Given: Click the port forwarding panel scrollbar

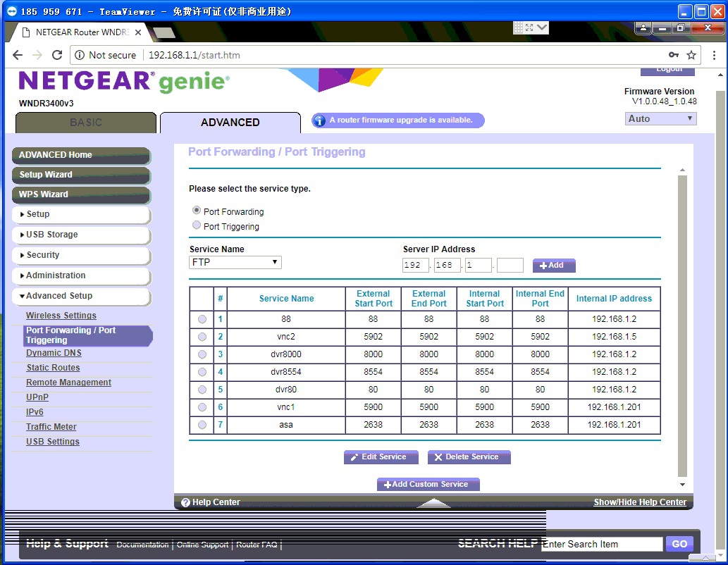Looking at the screenshot, I should click(682, 325).
